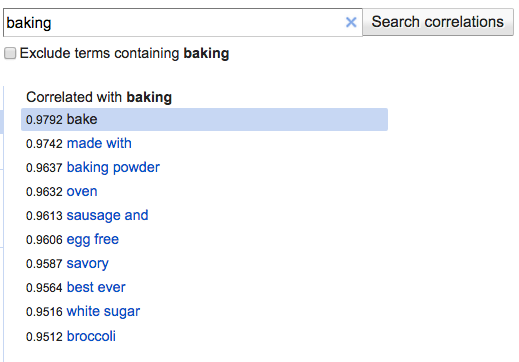Viewport: 519px width, 362px height.
Task: Choose the oven result
Action: (82, 191)
